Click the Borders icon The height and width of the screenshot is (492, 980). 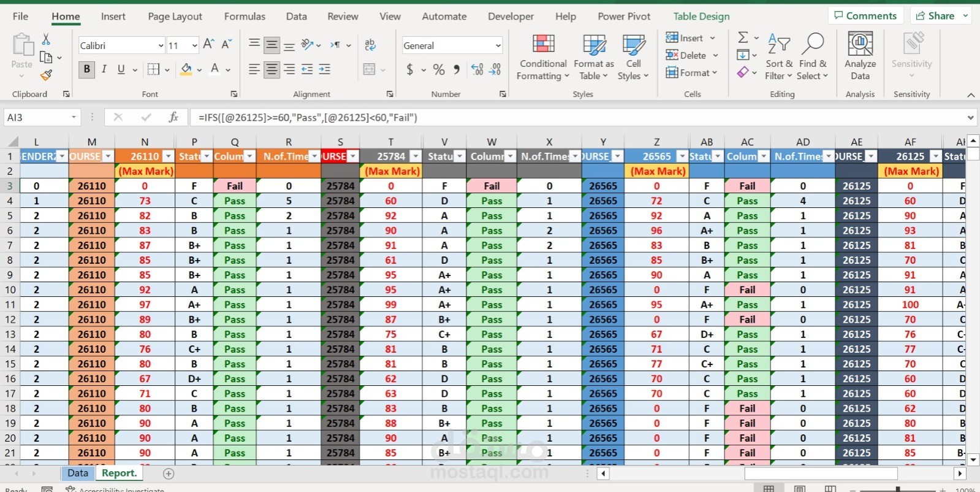pyautogui.click(x=153, y=69)
